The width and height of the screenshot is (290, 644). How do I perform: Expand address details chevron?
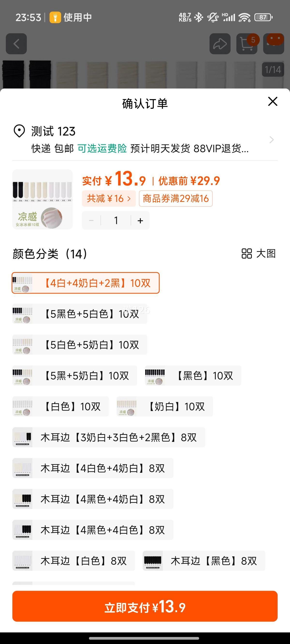(271, 139)
